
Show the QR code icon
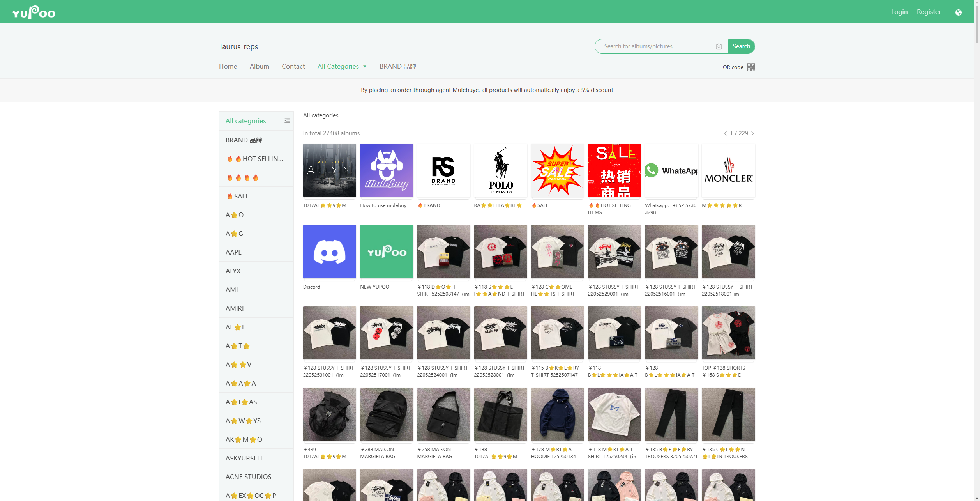751,67
